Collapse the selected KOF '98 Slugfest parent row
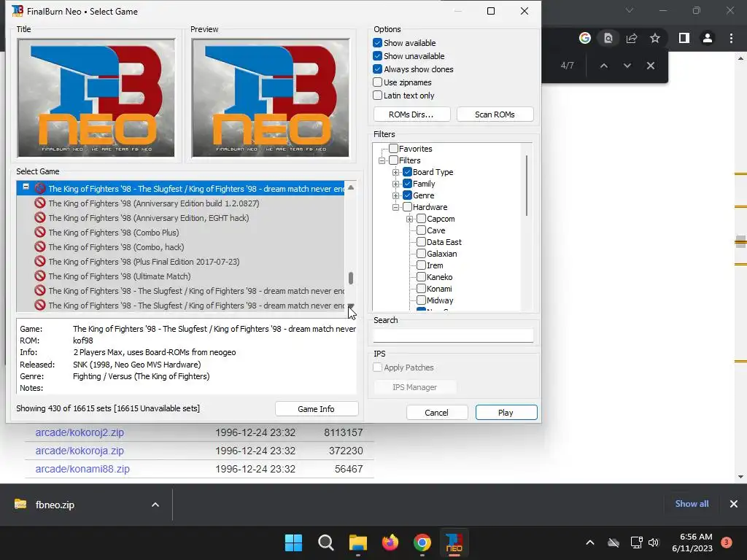This screenshot has width=747, height=560. click(x=26, y=187)
